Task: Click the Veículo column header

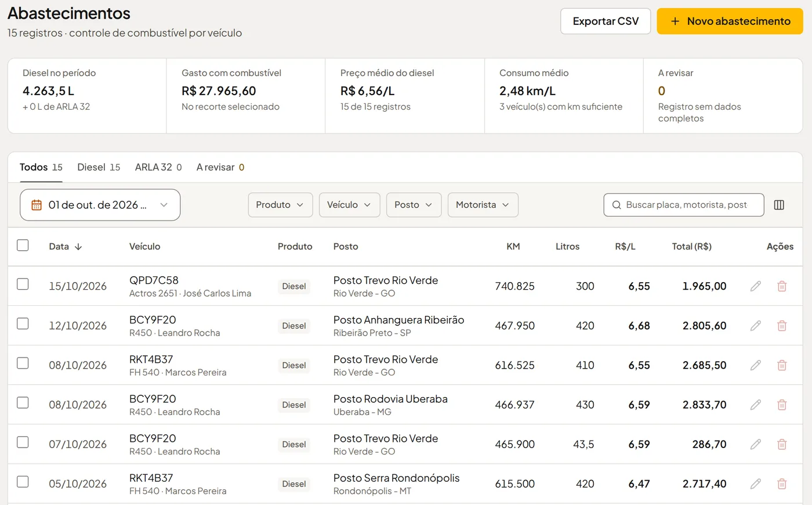Action: 144,247
